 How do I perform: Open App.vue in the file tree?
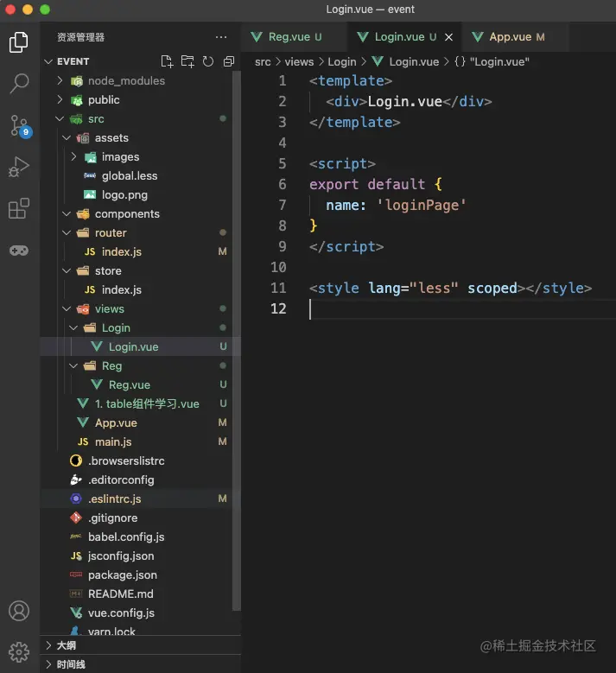[x=137, y=422]
